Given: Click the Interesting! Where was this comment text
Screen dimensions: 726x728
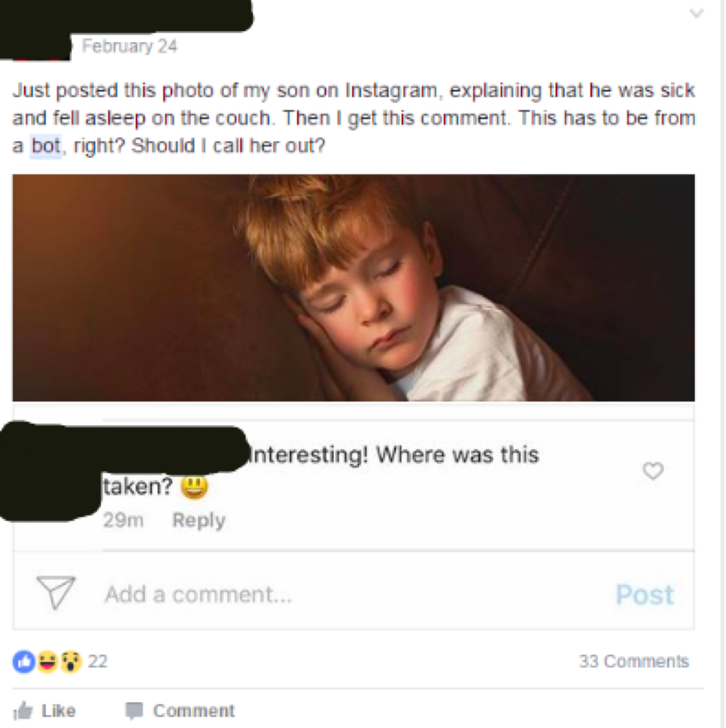Looking at the screenshot, I should (x=394, y=455).
